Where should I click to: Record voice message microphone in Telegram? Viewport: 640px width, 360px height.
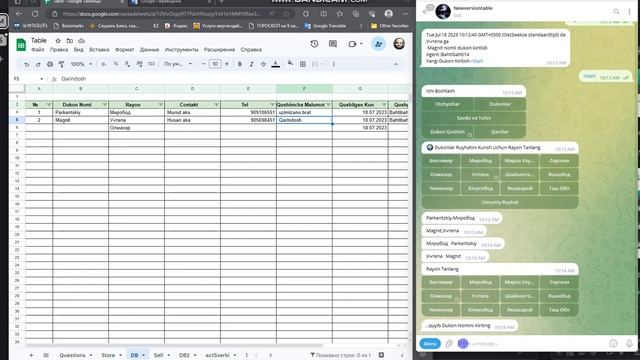tap(629, 344)
